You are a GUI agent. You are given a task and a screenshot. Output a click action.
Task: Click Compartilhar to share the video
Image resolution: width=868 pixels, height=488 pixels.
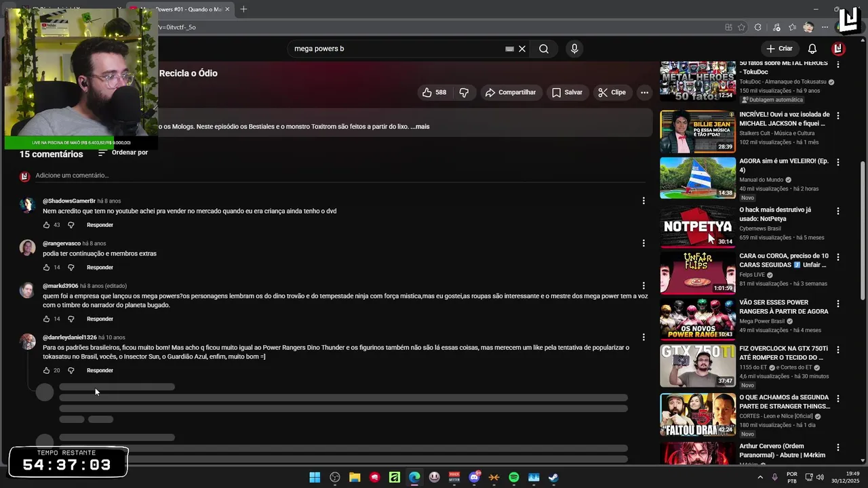pos(511,92)
